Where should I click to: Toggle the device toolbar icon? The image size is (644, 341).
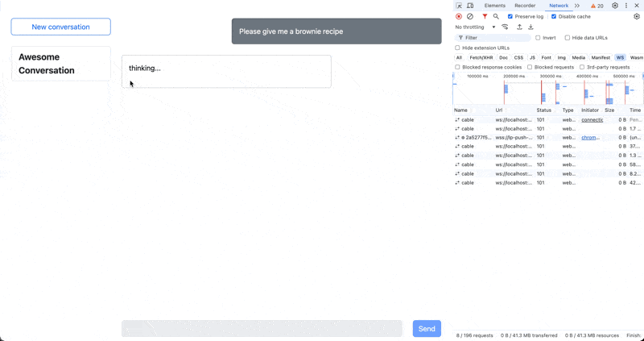(470, 6)
